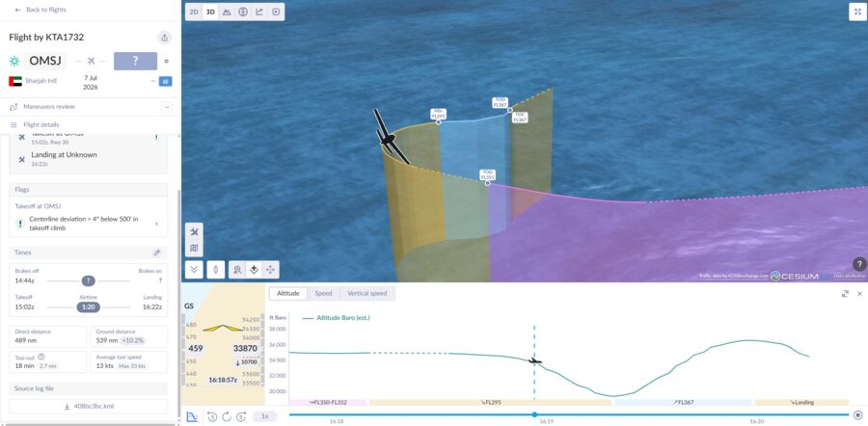Download the 408bc3bc.kml log file

[89, 407]
